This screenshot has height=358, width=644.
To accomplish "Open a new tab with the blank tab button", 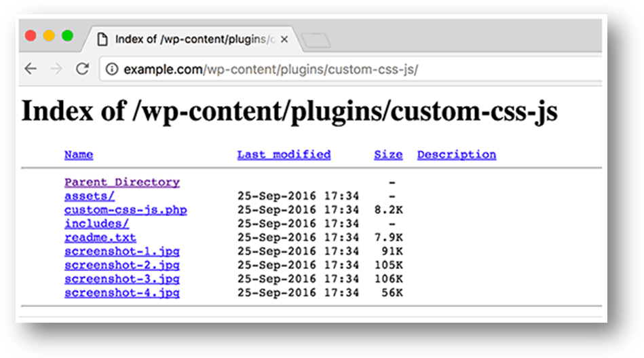I will 316,40.
